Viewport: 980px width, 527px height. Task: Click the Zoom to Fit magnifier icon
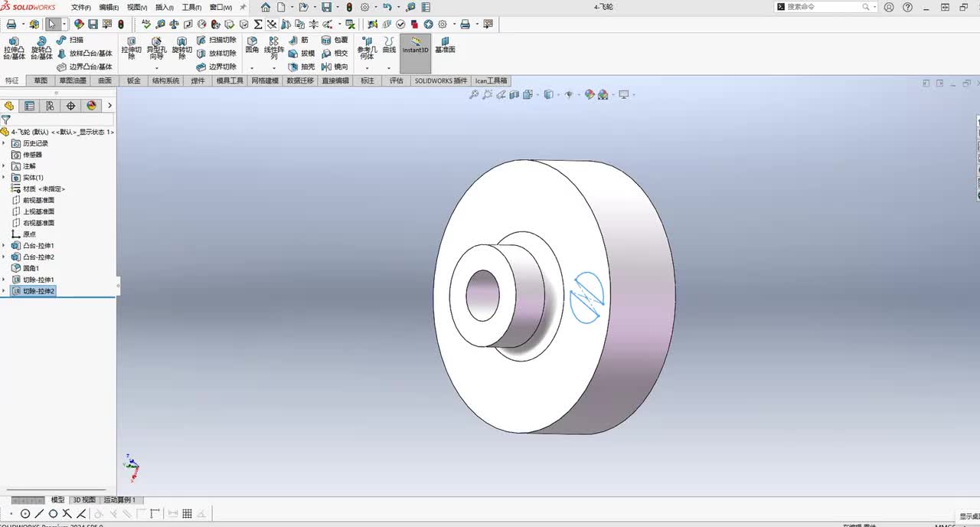[x=474, y=95]
